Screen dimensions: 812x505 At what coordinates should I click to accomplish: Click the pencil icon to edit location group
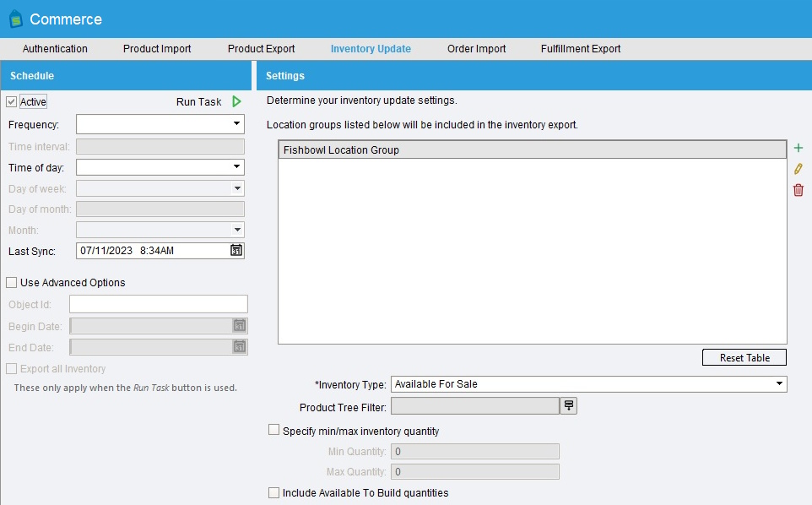point(798,169)
